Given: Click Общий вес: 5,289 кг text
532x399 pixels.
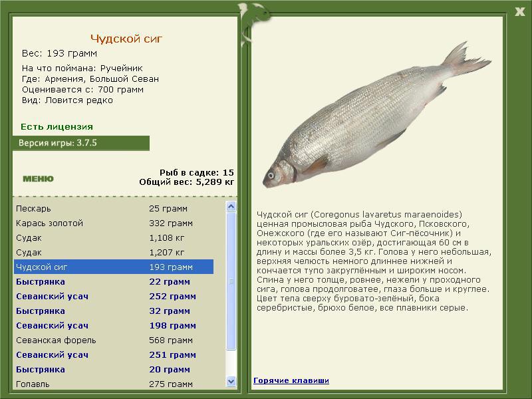Looking at the screenshot, I should coord(187,182).
